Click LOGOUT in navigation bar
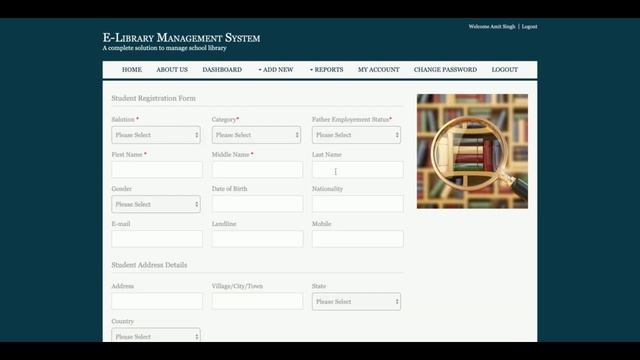Screen dimensions: 640x360 click(x=504, y=70)
